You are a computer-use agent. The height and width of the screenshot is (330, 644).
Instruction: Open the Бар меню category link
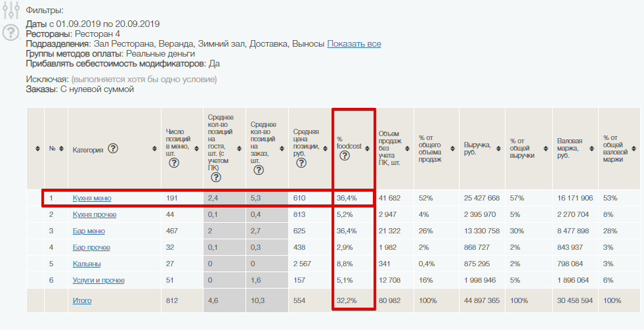[x=88, y=231]
